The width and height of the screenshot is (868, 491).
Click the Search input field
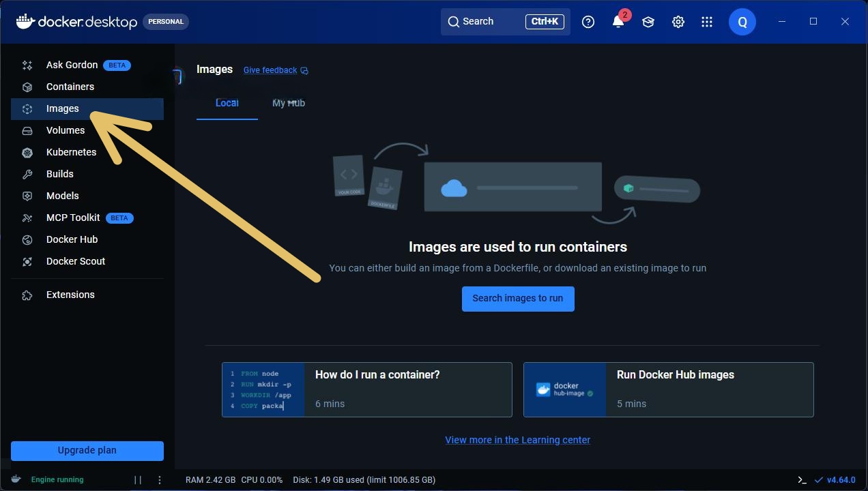coord(506,22)
